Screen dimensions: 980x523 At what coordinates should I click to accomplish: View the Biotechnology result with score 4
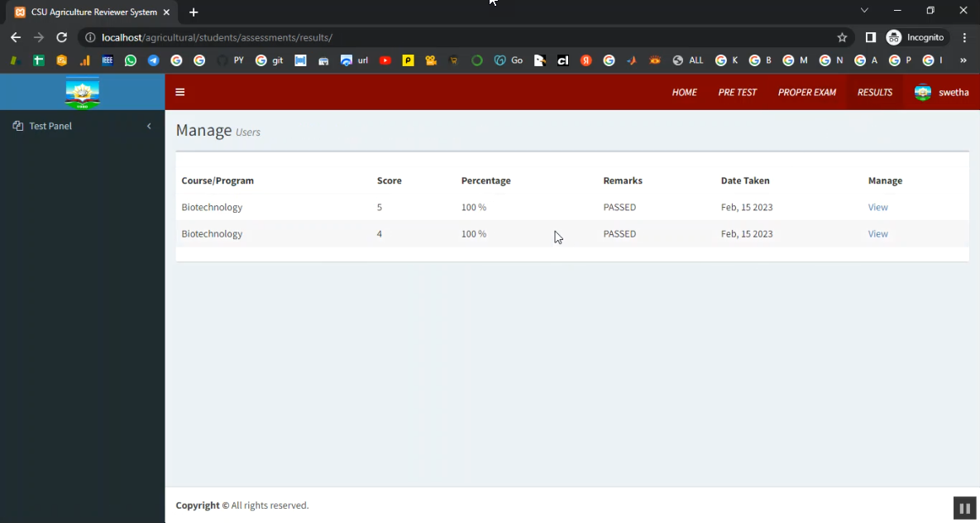click(877, 234)
